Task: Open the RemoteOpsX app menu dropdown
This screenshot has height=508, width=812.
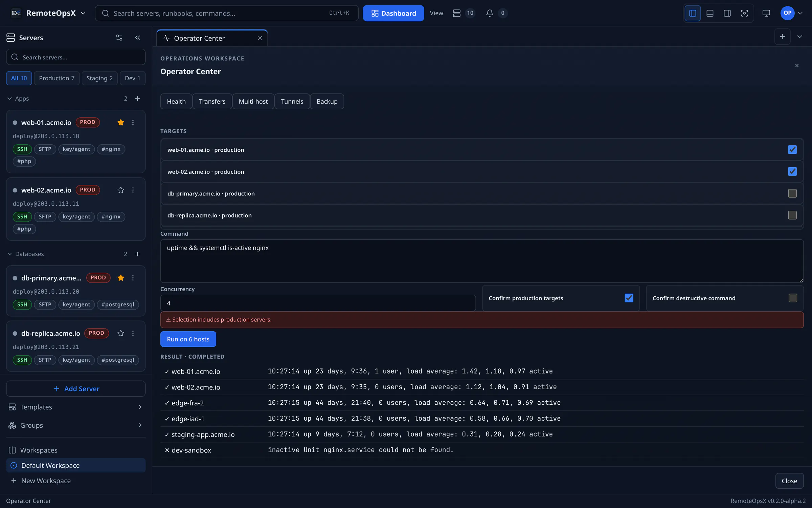Action: (83, 13)
